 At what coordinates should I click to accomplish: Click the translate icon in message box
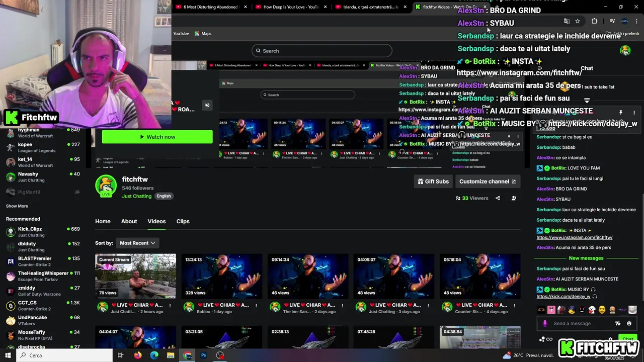618,323
